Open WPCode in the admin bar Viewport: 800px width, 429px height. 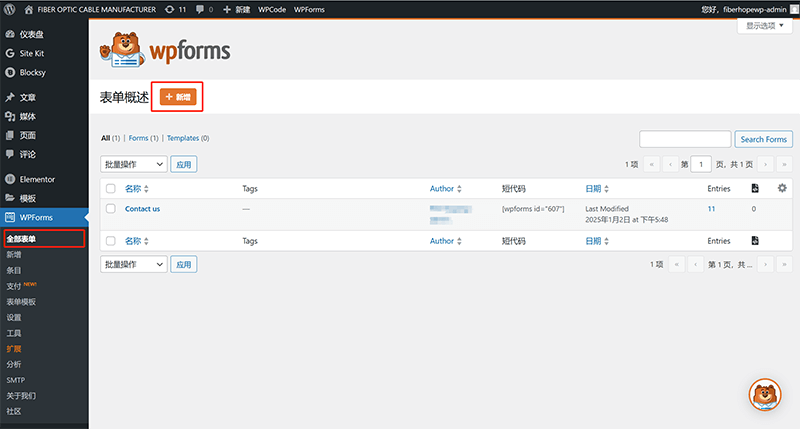[272, 9]
